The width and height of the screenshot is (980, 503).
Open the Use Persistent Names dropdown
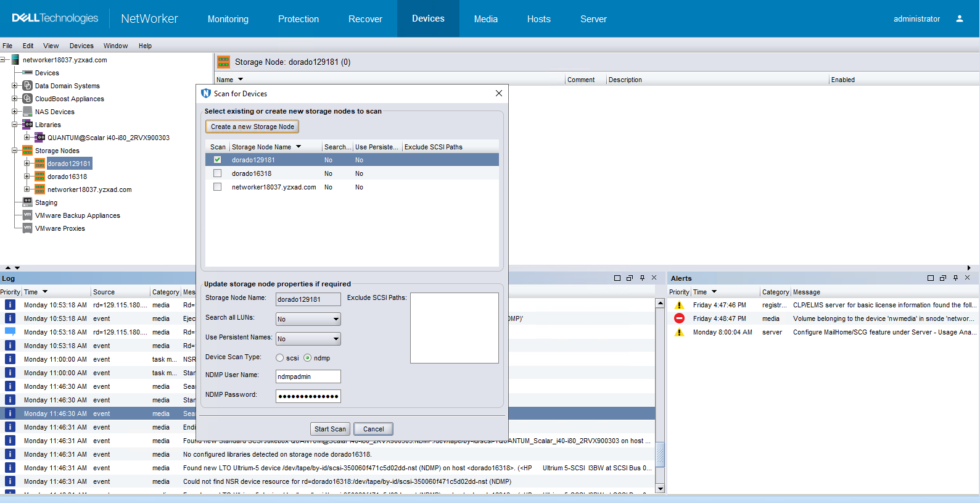tap(308, 339)
